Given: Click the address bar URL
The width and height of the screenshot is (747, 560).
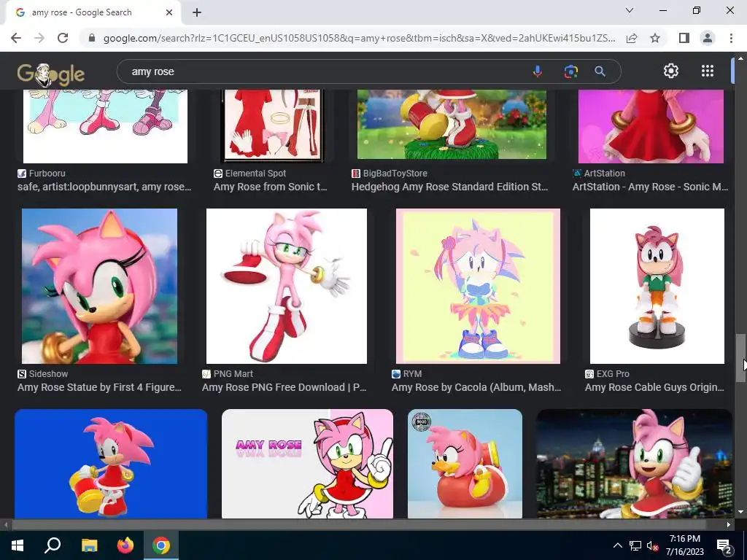Looking at the screenshot, I should (359, 38).
